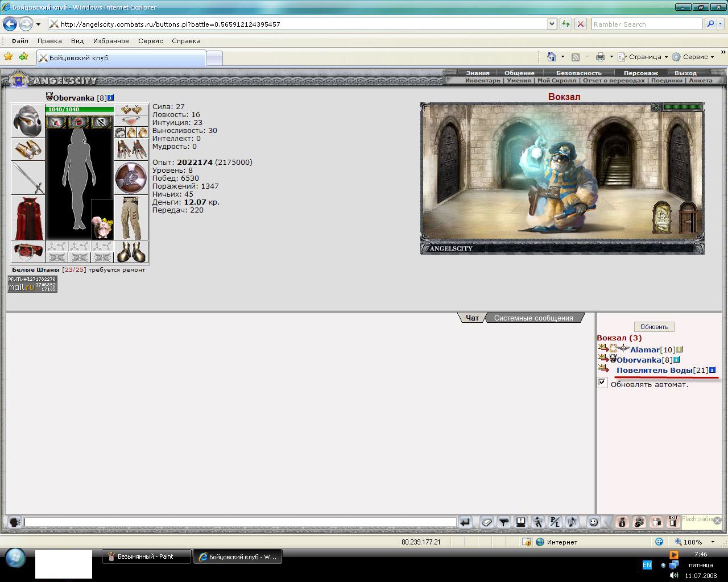Click the system messages monitor icon
Image resolution: width=728 pixels, height=582 pixels.
coord(520,522)
